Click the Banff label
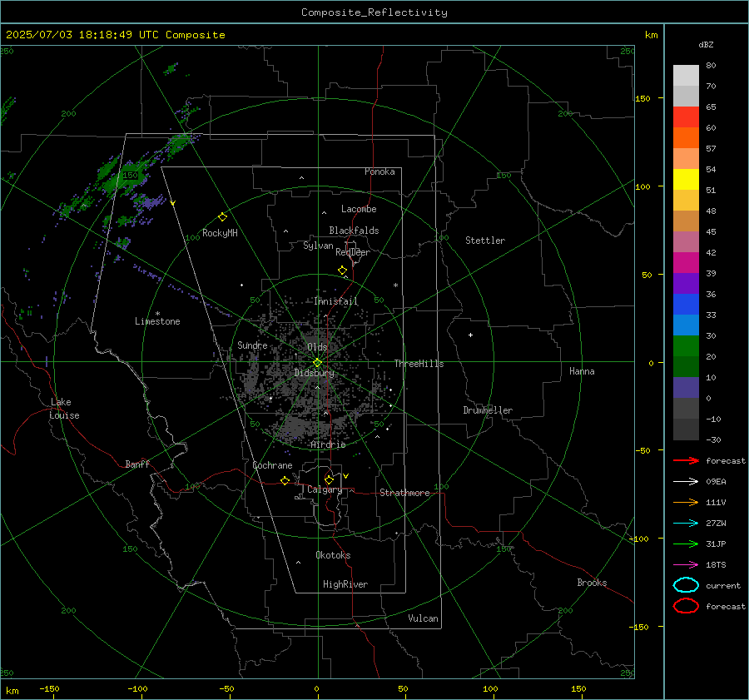The width and height of the screenshot is (749, 700). click(137, 464)
